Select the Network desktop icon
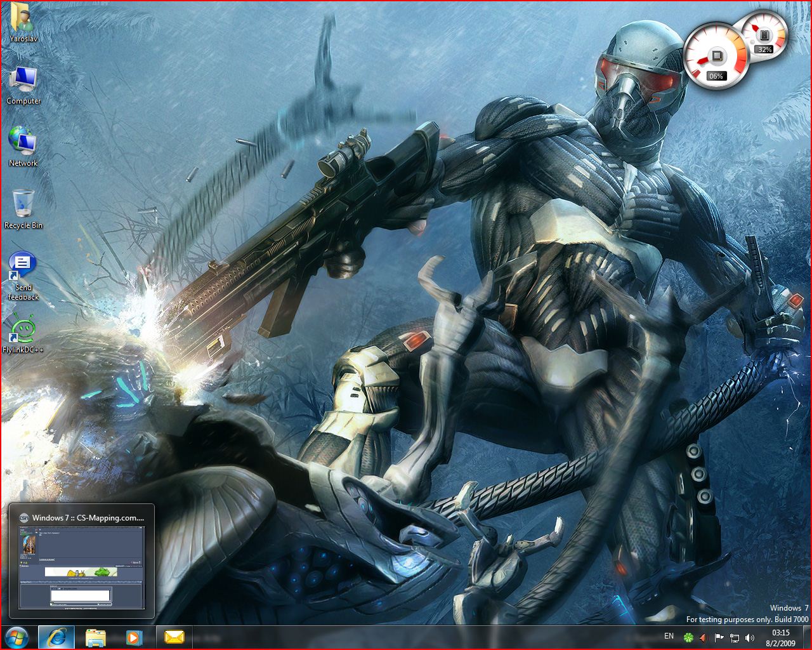Image resolution: width=812 pixels, height=650 pixels. (x=23, y=147)
